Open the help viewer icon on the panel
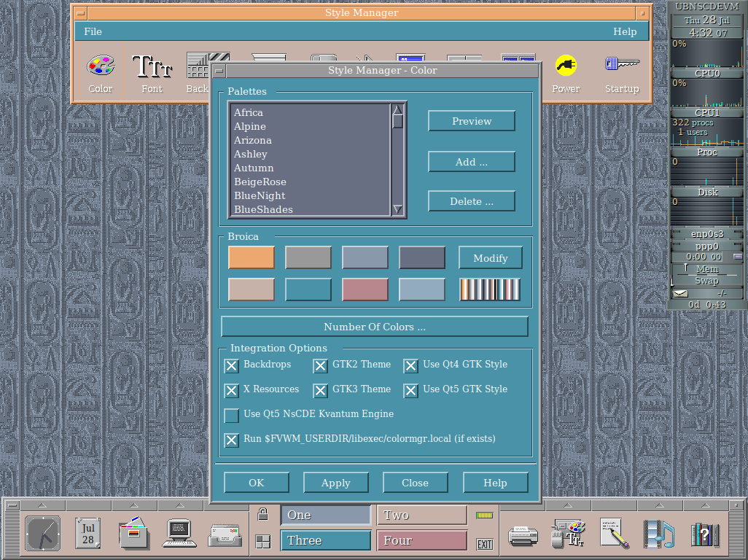Image resolution: width=748 pixels, height=560 pixels. pos(704,534)
